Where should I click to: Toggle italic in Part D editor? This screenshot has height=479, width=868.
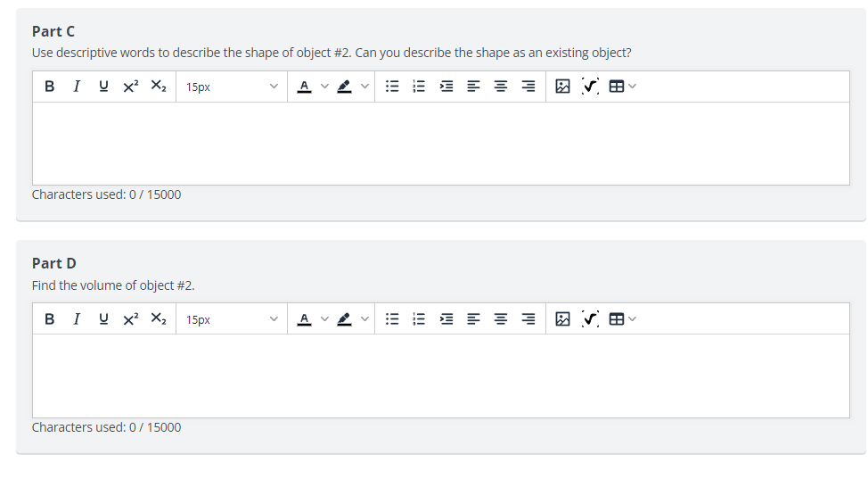[x=77, y=319]
